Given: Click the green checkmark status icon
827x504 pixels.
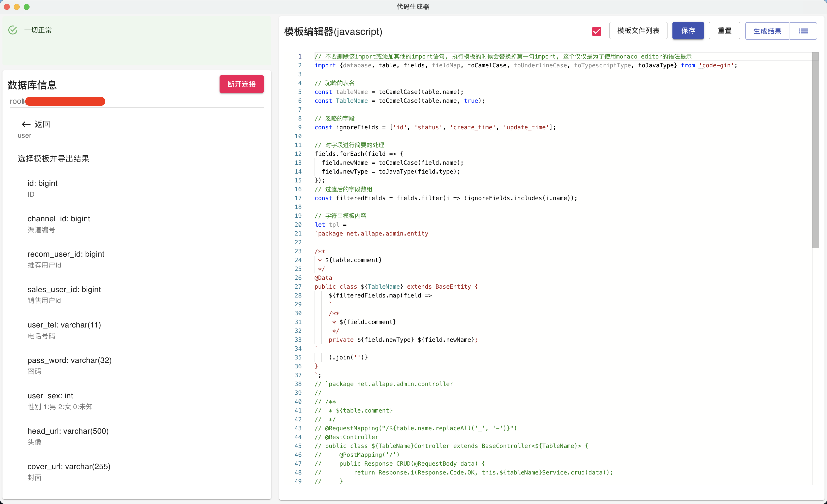Looking at the screenshot, I should (13, 30).
